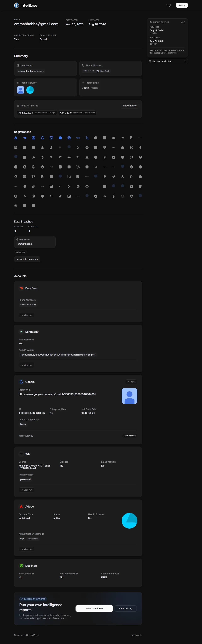Click the Maps tag under Active Google Apps
202x644 pixels.
(23, 424)
